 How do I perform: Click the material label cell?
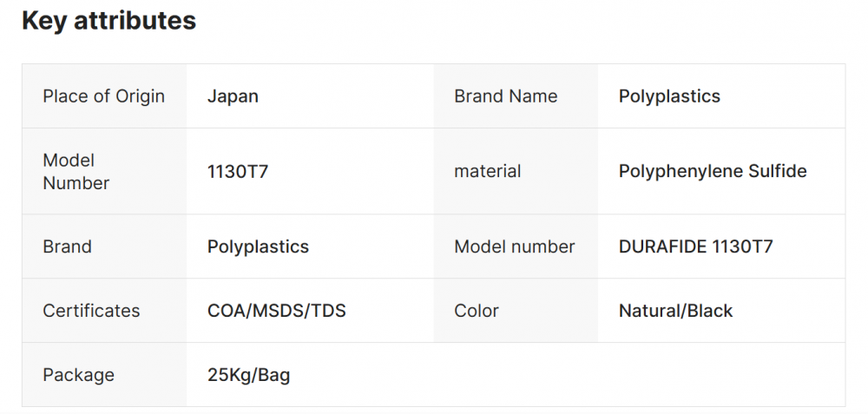point(487,172)
